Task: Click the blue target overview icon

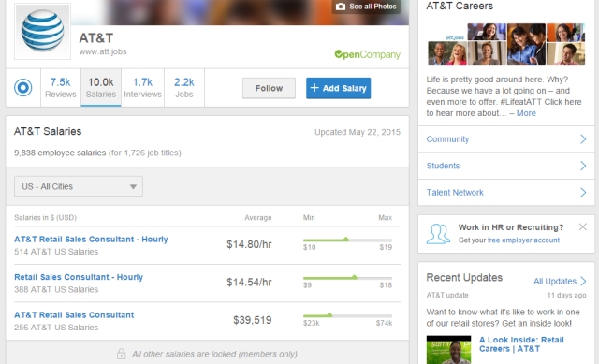Action: [x=22, y=87]
